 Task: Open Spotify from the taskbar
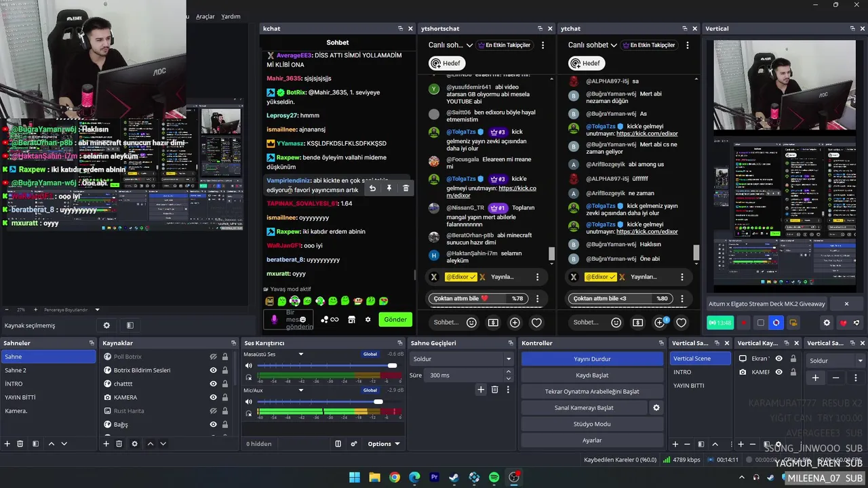pos(494,477)
